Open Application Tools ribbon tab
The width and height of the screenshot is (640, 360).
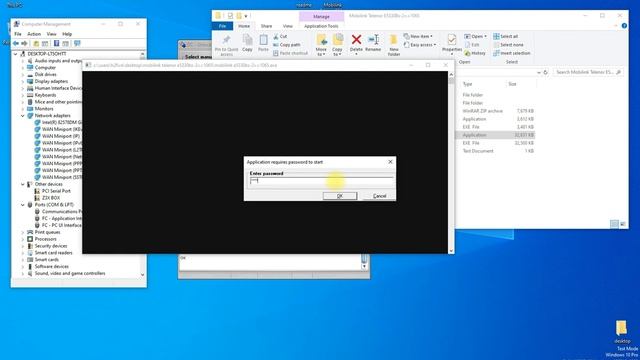click(321, 26)
